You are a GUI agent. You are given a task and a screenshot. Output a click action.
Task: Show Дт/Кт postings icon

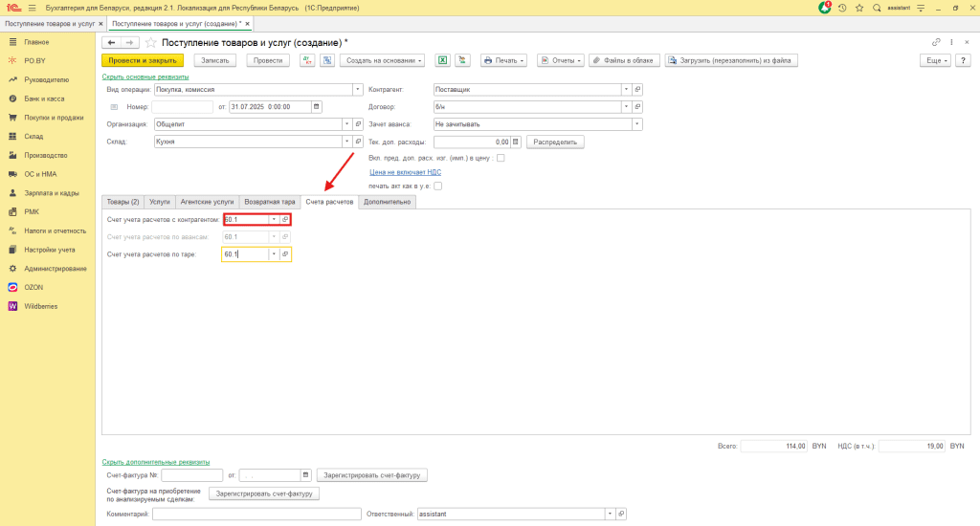click(307, 60)
